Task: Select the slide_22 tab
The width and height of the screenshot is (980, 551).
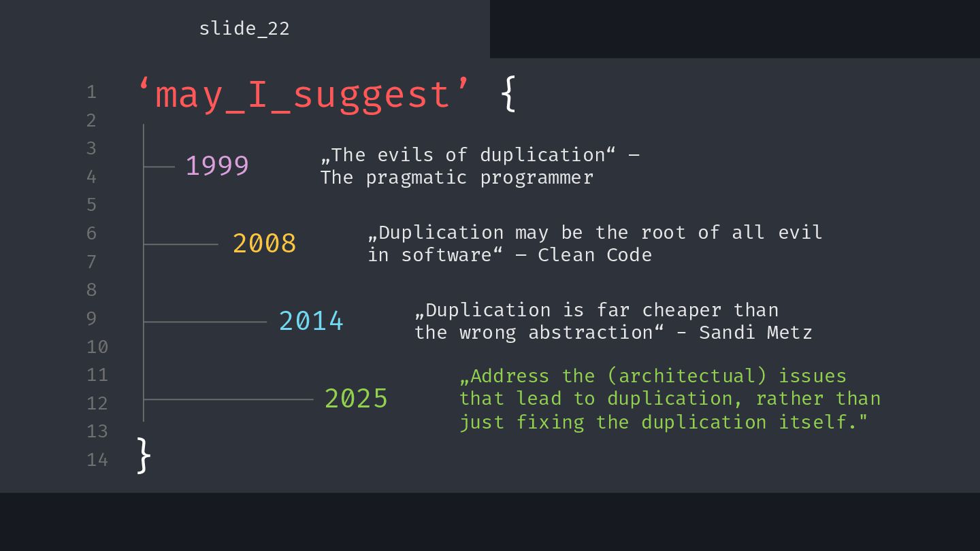Action: click(244, 29)
